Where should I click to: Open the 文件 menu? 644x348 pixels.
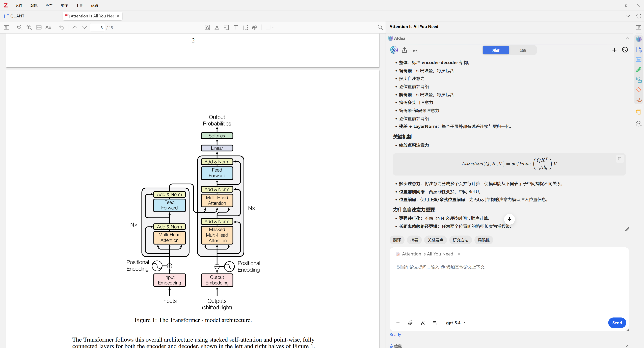19,5
